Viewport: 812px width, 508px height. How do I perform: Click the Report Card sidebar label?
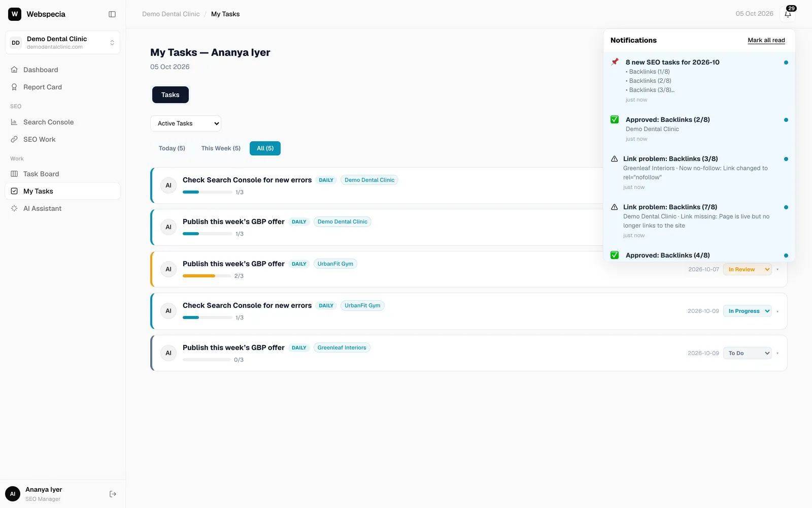click(43, 87)
